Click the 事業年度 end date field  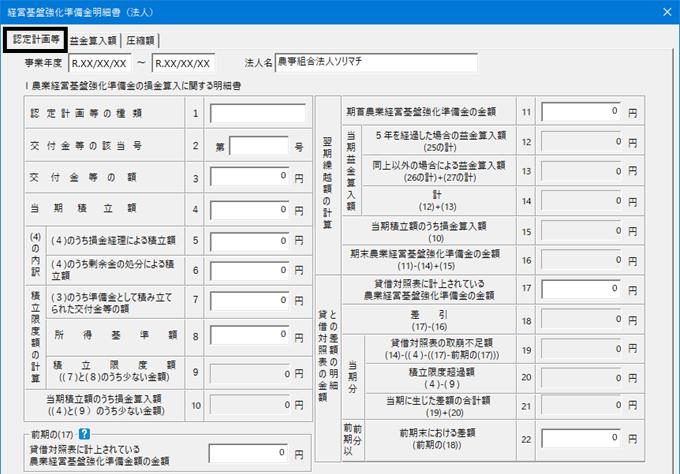pos(183,63)
